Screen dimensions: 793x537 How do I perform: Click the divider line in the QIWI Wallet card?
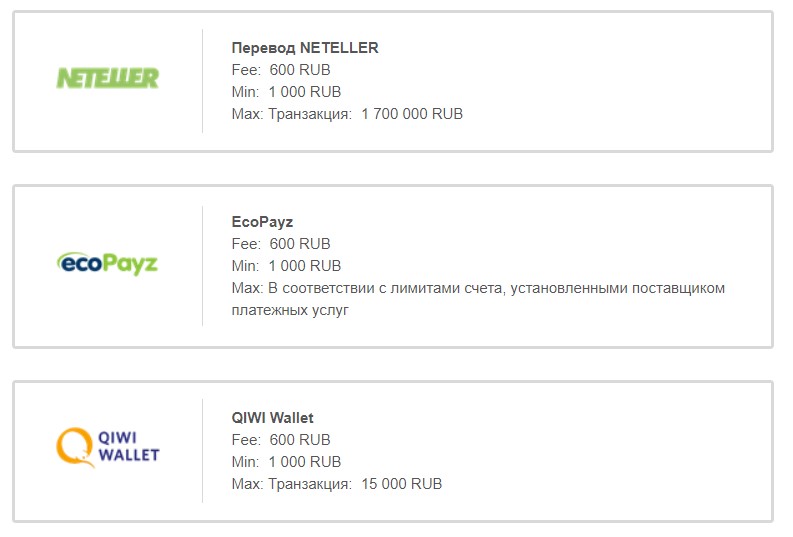202,451
